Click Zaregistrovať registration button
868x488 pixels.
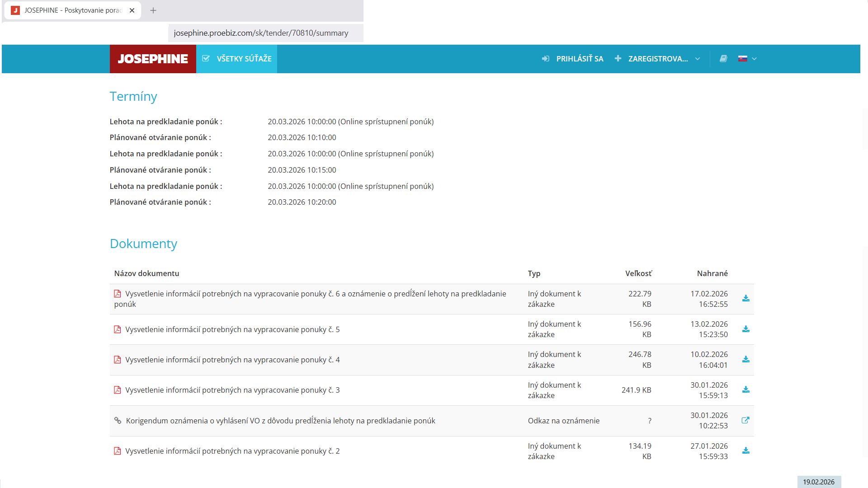pos(652,59)
